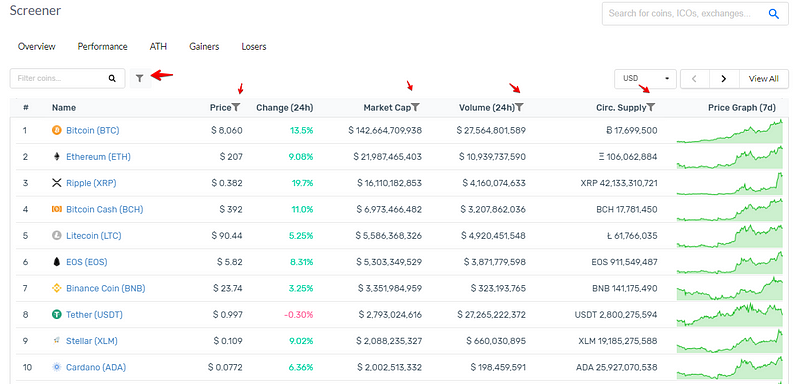This screenshot has height=384, width=800.
Task: Go to previous page with left chevron
Action: coord(694,79)
